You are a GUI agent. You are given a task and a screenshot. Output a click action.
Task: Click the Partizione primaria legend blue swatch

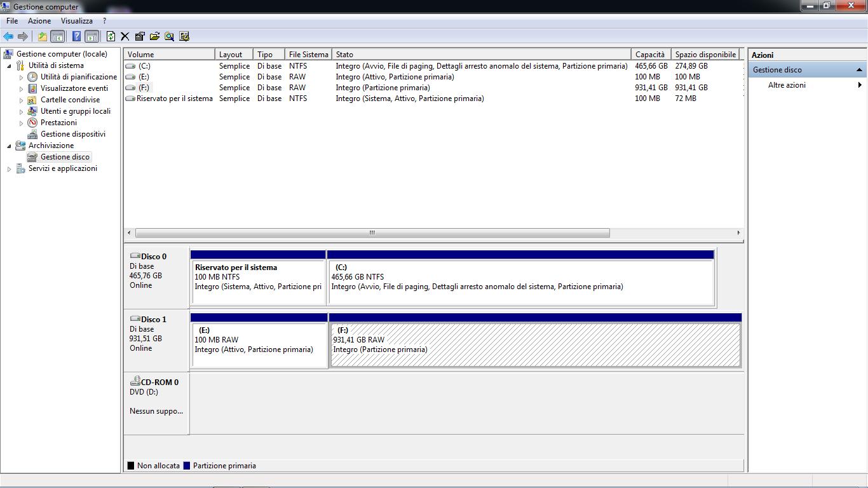187,466
